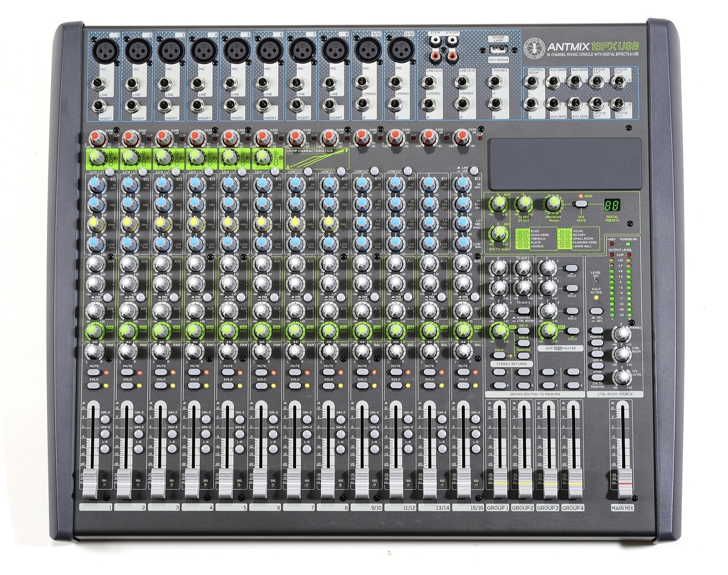Image resolution: width=728 pixels, height=575 pixels.
Task: Click the green DFX master knob
Action: coord(548,331)
